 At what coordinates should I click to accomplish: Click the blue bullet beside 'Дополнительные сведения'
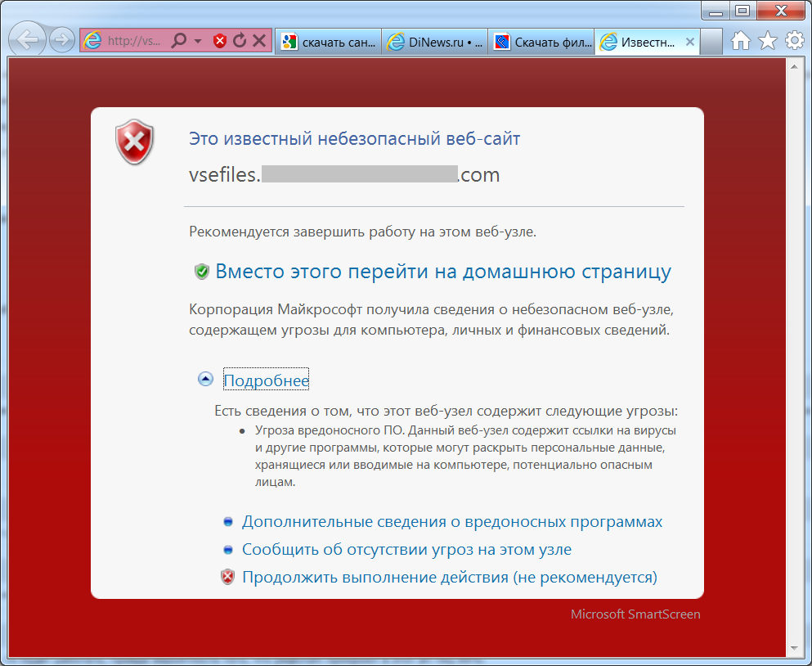228,522
